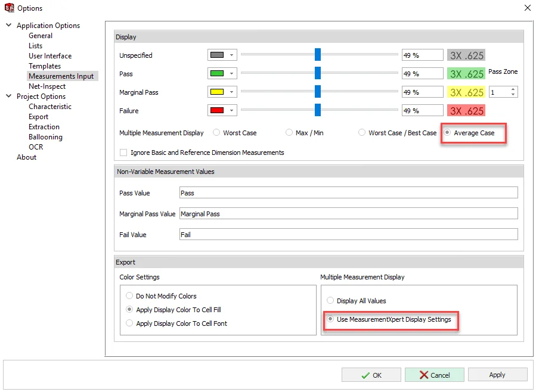Viewport: 536px width, 392px height.
Task: Go to the Net-Inspect settings page
Action: point(47,86)
